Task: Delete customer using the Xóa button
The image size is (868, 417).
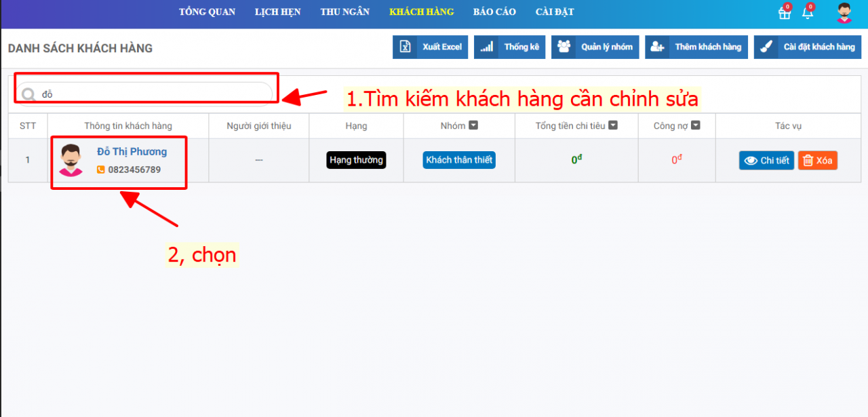Action: coord(817,161)
